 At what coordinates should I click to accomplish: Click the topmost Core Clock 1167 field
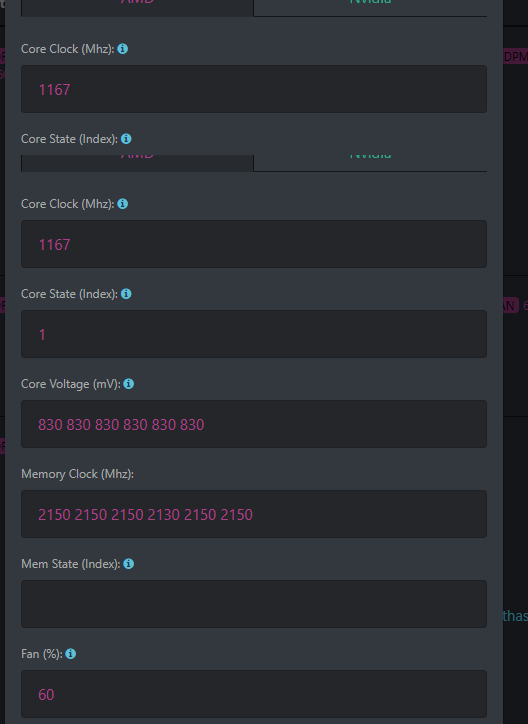pos(254,89)
